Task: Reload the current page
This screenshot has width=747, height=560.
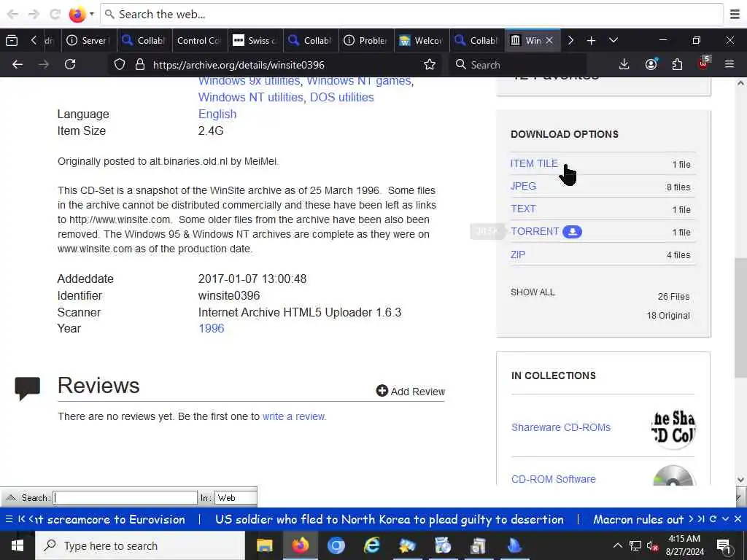Action: 70,64
